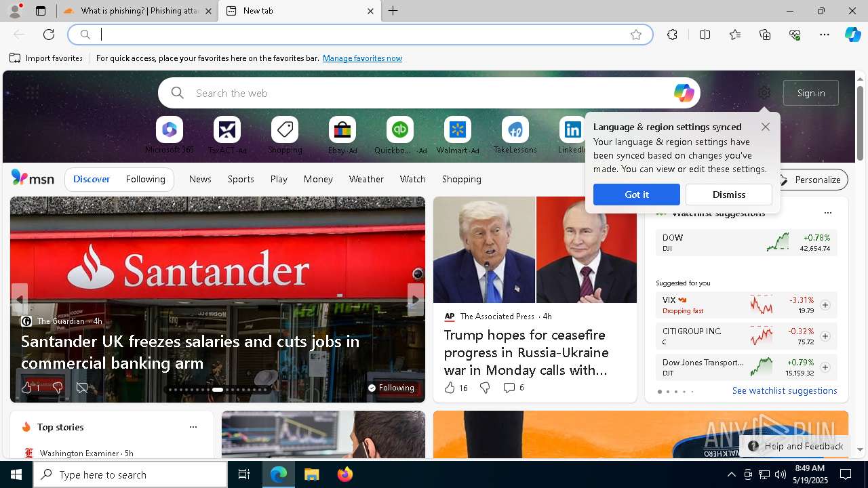Viewport: 868px width, 488px height.
Task: Click the Got it button
Action: tap(637, 195)
